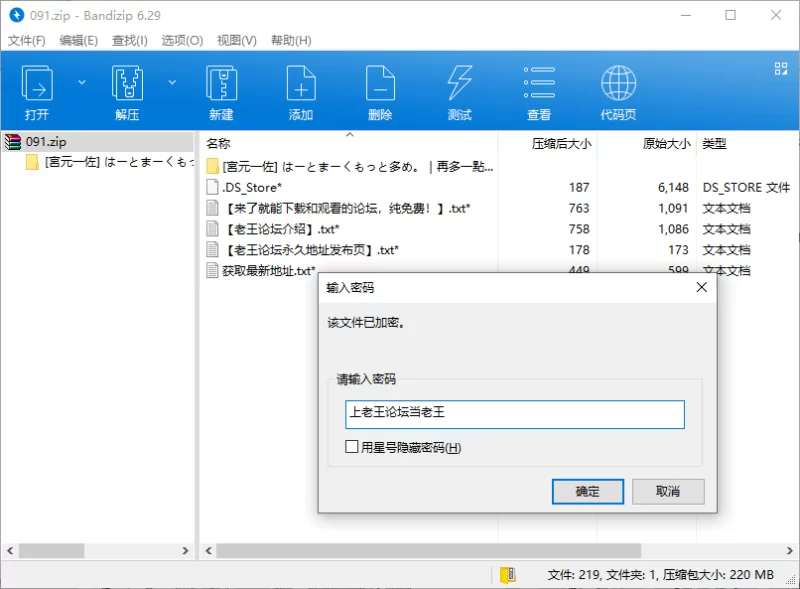Click right arrow of tree panel scrollbar
The height and width of the screenshot is (589, 800).
point(185,551)
